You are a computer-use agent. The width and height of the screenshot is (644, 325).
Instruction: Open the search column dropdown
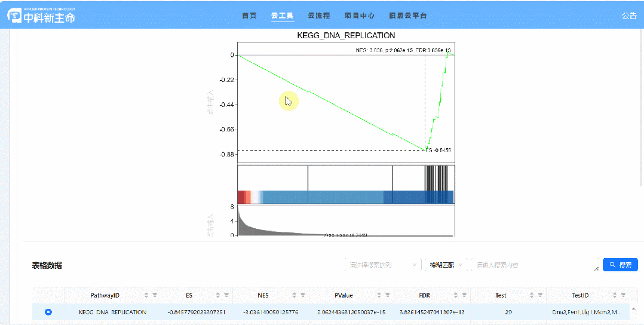click(x=383, y=265)
